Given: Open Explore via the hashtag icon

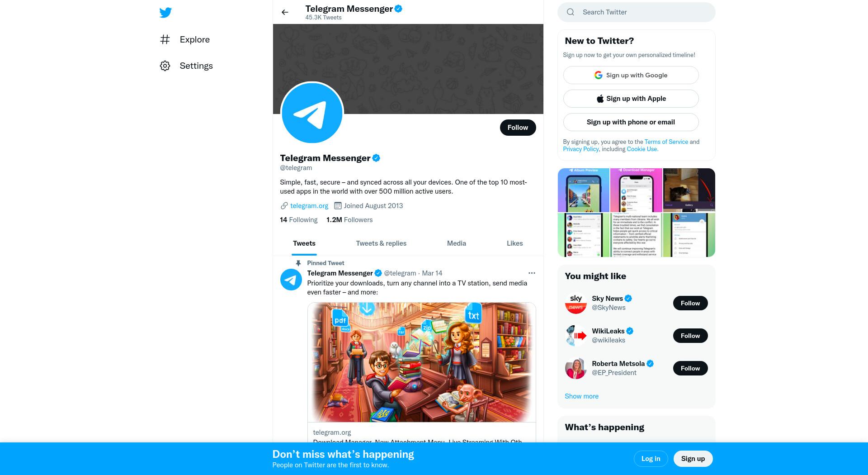Looking at the screenshot, I should point(165,39).
